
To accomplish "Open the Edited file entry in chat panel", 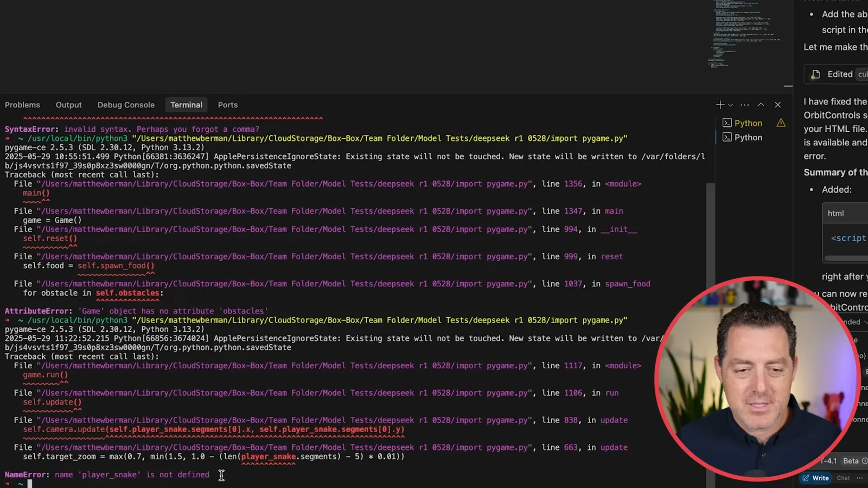I will coord(836,74).
